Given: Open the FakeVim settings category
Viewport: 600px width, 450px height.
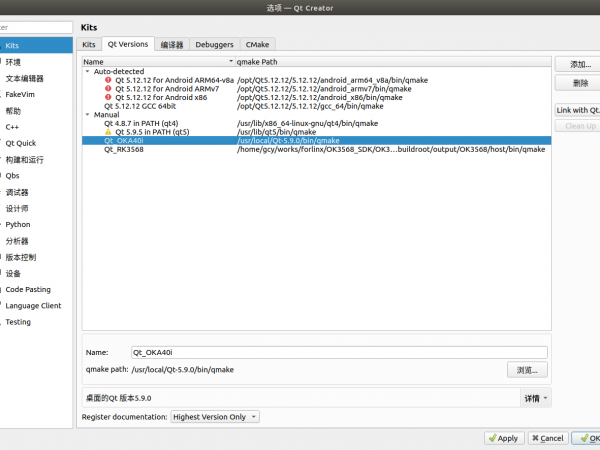Looking at the screenshot, I should 22,94.
